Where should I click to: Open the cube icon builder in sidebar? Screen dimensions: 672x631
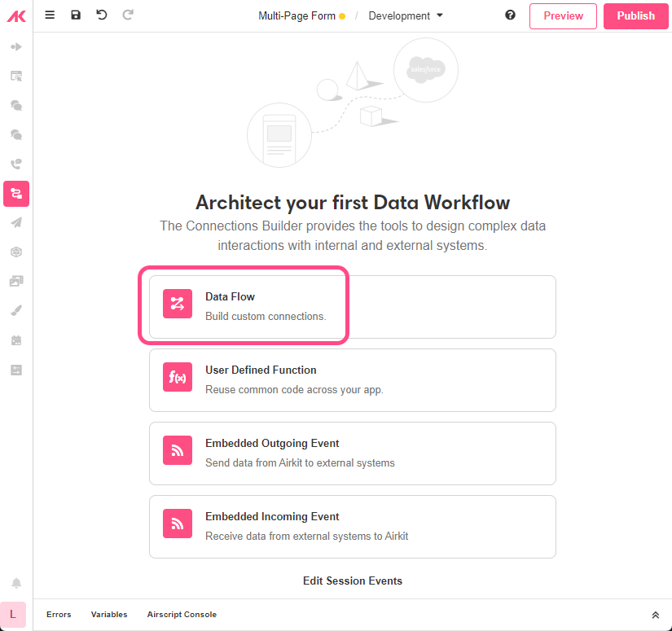[16, 252]
